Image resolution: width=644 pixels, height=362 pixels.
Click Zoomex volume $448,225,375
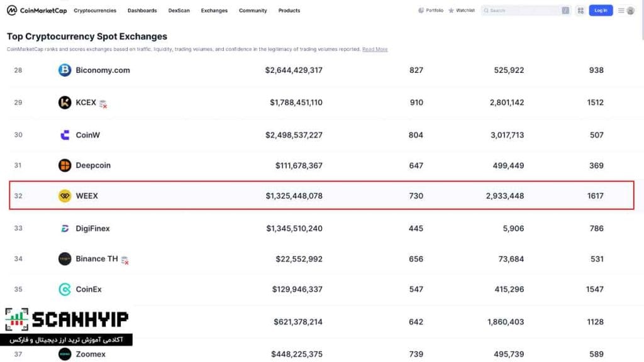point(297,354)
